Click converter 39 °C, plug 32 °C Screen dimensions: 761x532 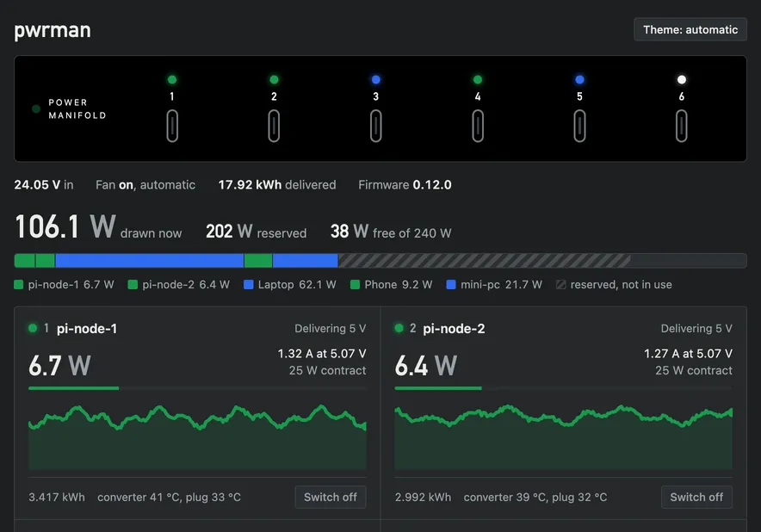pos(535,497)
